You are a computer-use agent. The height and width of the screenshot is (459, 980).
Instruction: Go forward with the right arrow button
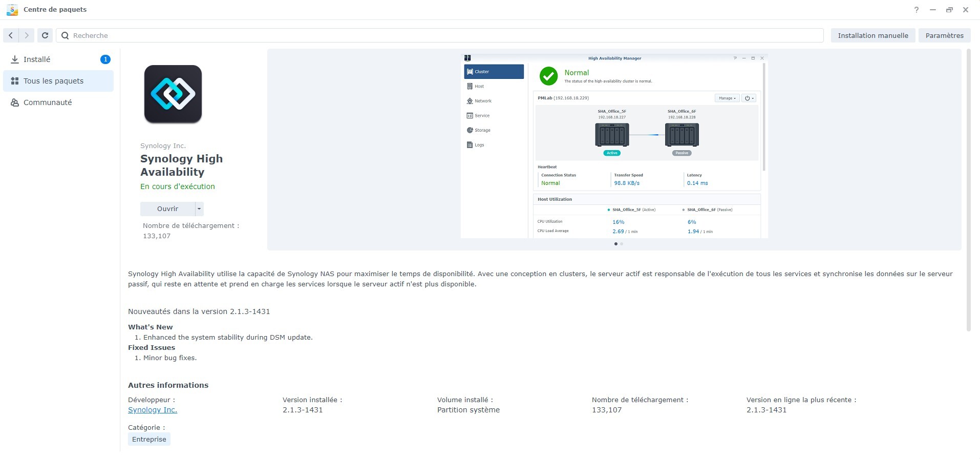27,35
